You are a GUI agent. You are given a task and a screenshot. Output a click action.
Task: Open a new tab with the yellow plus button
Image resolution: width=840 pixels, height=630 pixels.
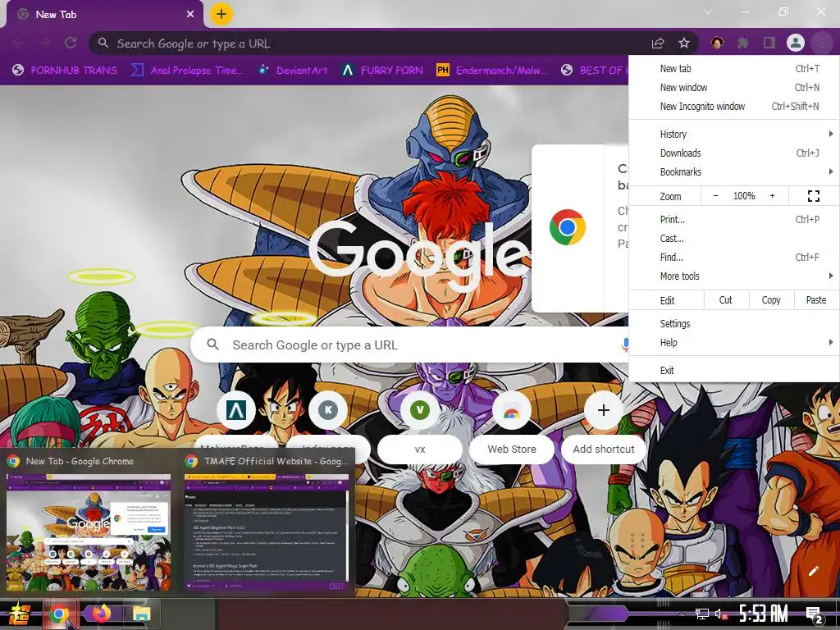click(221, 14)
